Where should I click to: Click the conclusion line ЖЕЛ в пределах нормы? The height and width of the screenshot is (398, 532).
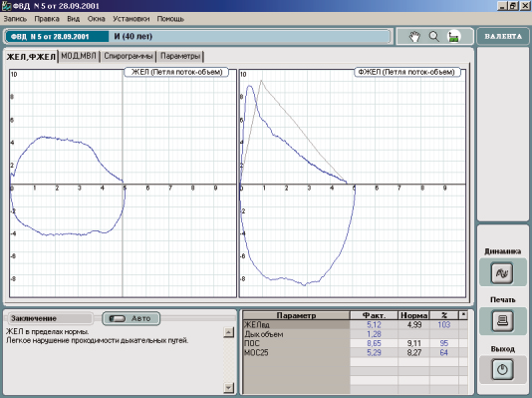point(48,331)
